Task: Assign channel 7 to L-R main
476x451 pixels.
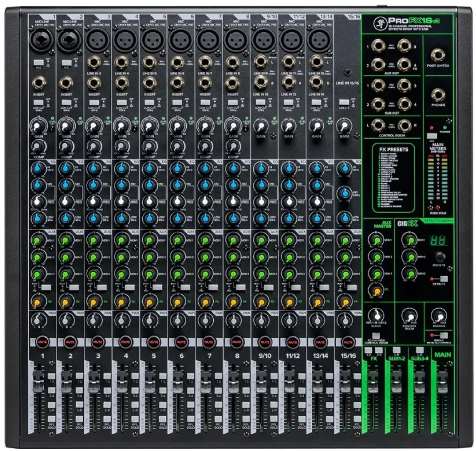Action: (218, 405)
